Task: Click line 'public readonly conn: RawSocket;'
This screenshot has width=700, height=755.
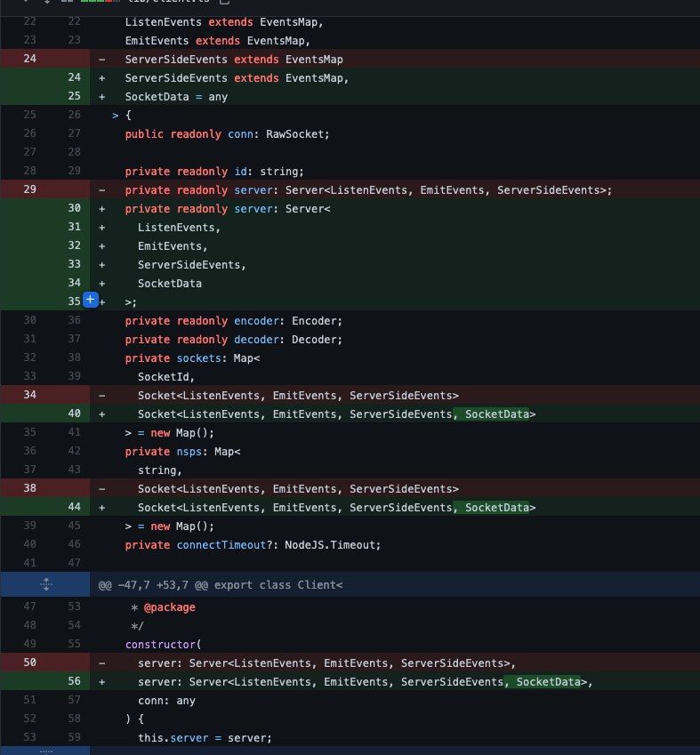Action: 228,134
